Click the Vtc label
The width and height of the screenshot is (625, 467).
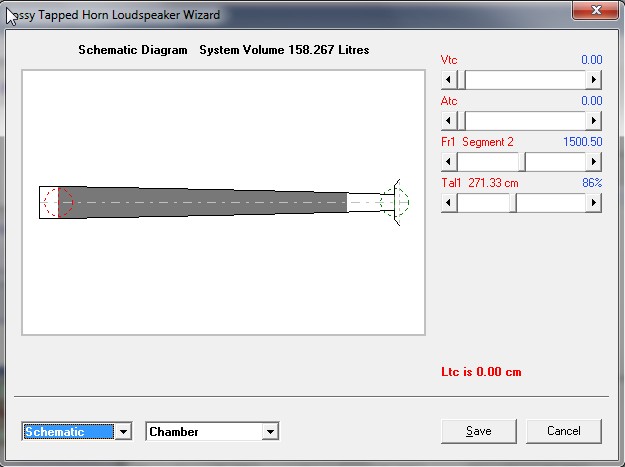[449, 60]
